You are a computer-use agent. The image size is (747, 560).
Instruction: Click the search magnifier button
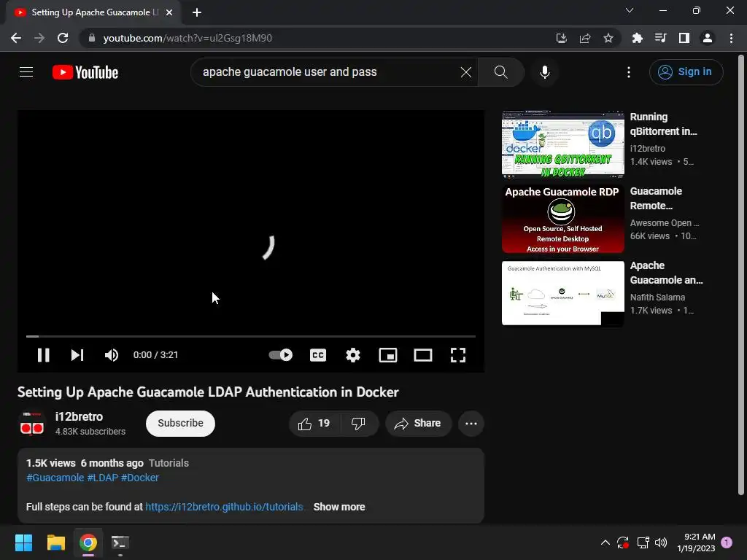[x=500, y=72]
